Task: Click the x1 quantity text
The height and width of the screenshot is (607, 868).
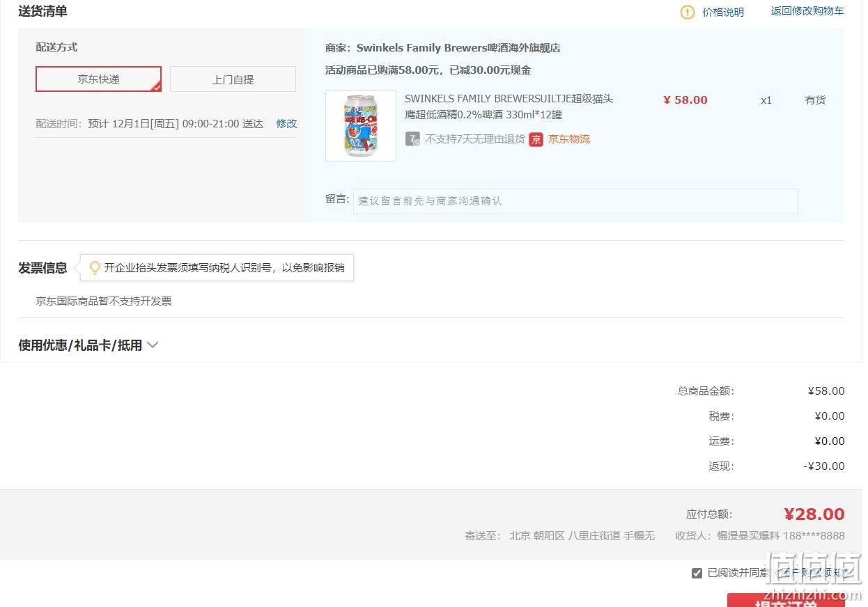Action: [x=766, y=100]
